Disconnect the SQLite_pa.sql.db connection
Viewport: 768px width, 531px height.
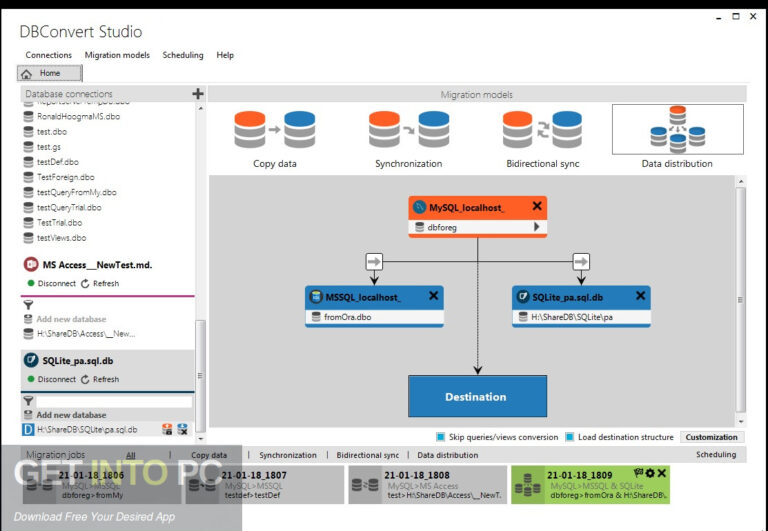point(51,380)
